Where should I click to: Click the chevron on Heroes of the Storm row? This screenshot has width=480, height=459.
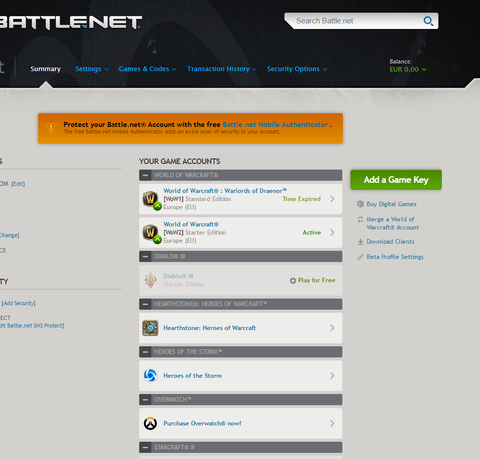coord(332,376)
